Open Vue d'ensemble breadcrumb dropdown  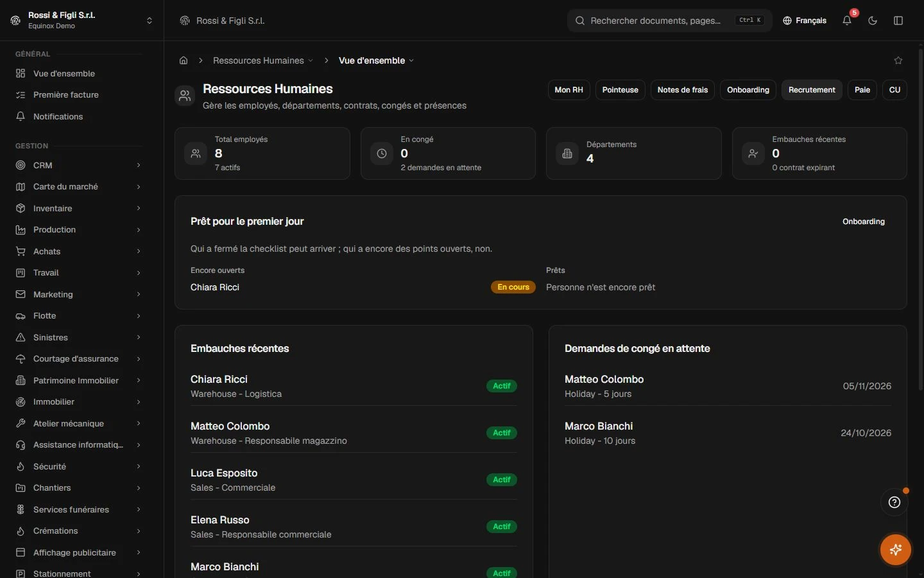[x=376, y=60]
